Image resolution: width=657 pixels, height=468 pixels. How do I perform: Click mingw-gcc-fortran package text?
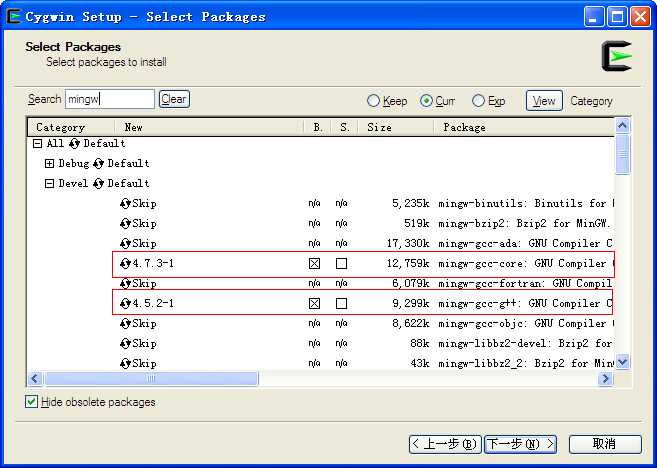525,284
